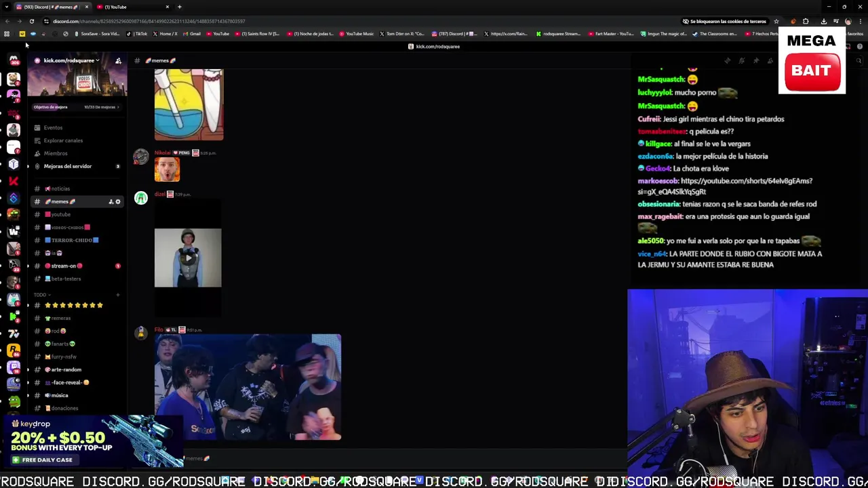868x488 pixels.
Task: Open the youtube channel
Action: [77, 214]
